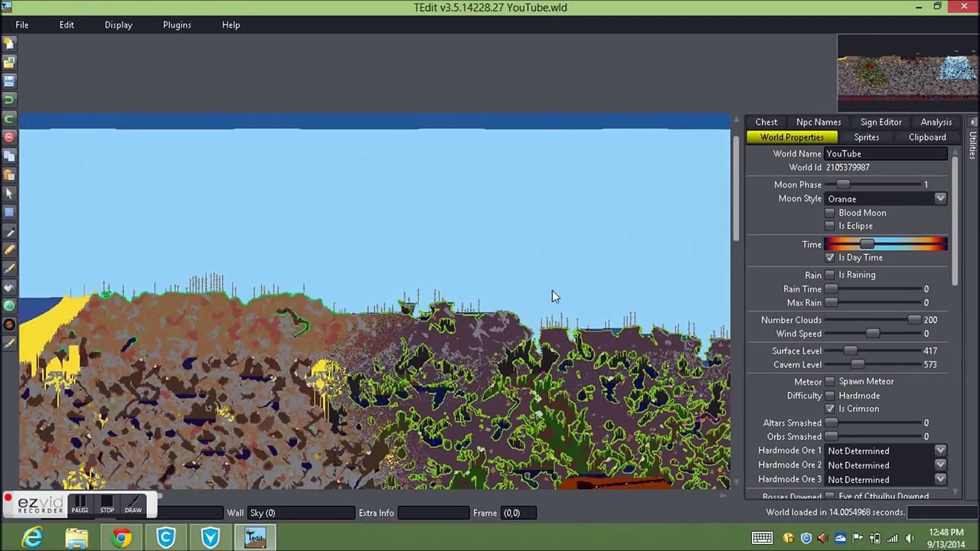Click the world minimap thumbnail
The height and width of the screenshot is (551, 980).
tap(907, 74)
